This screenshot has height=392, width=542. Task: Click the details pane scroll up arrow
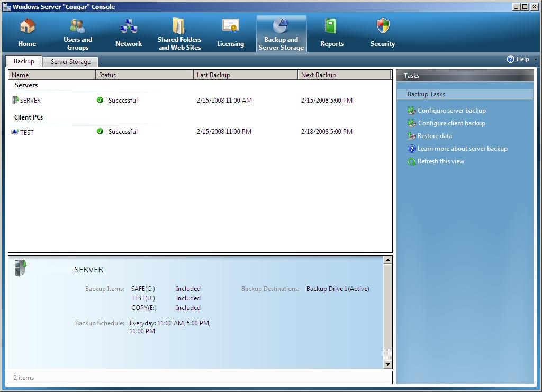(x=387, y=260)
